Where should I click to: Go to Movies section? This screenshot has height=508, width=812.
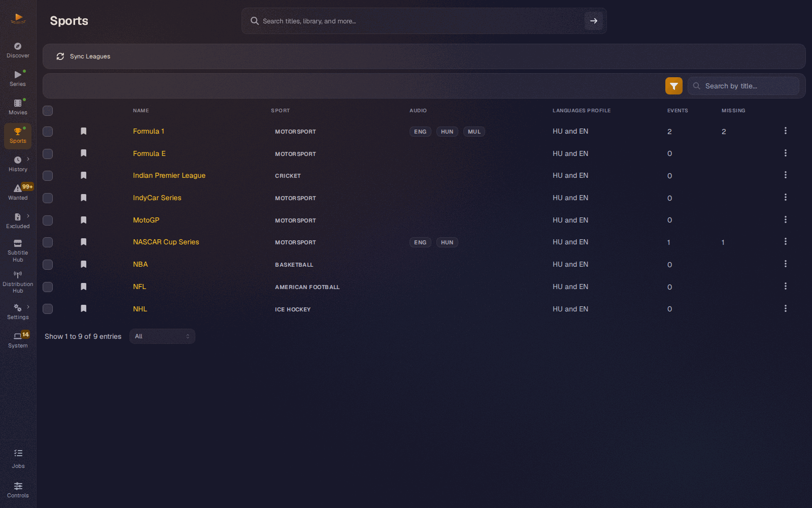pos(18,107)
